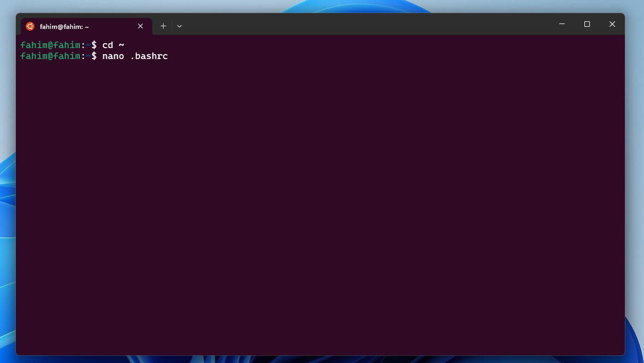Minimize the terminal window
This screenshot has height=363, width=644.
562,24
